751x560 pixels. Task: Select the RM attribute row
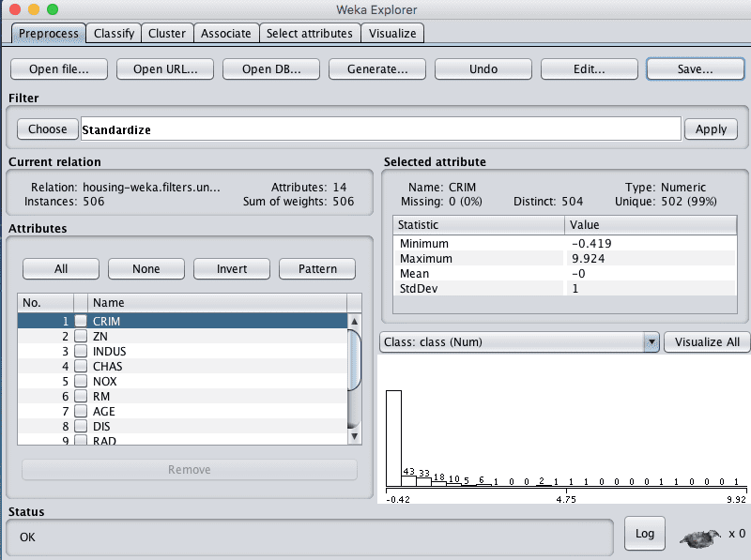pyautogui.click(x=182, y=396)
